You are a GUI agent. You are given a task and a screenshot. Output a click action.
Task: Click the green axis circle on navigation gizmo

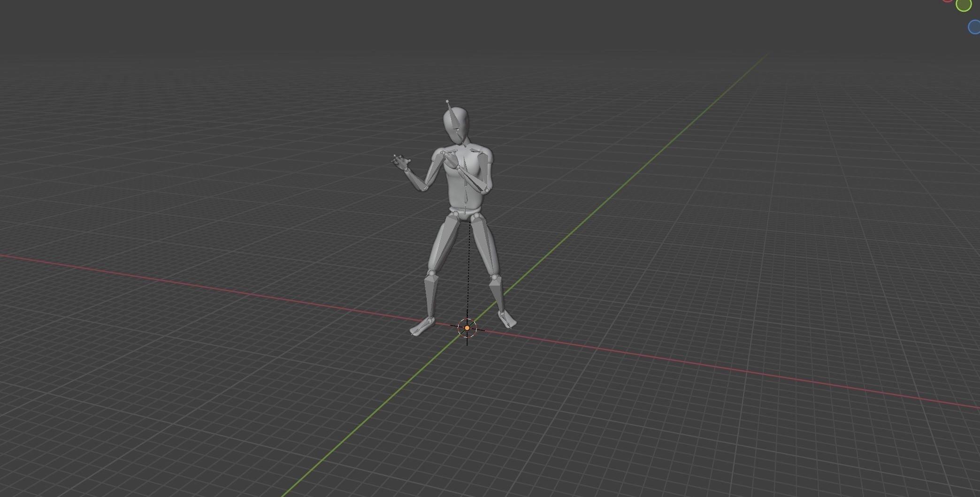point(963,5)
